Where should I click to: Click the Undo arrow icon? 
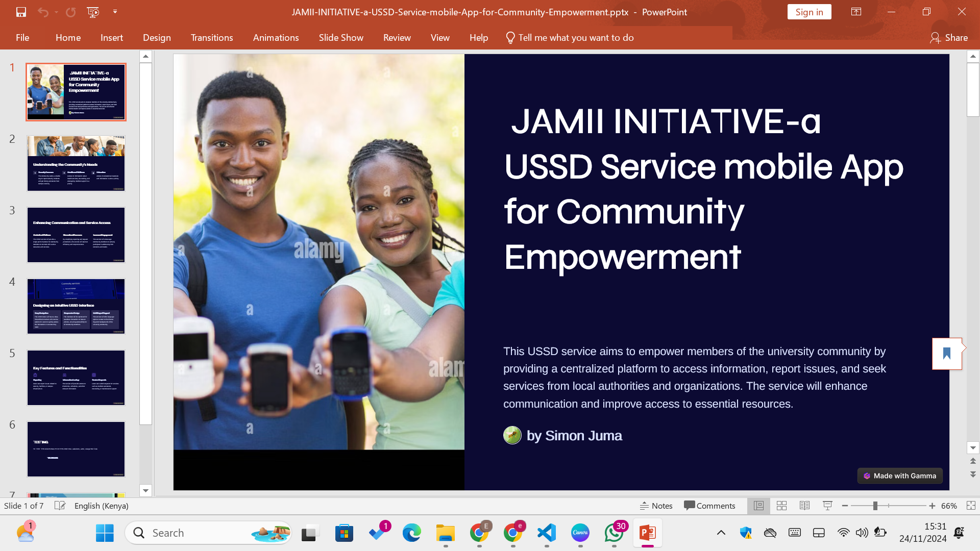tap(43, 12)
